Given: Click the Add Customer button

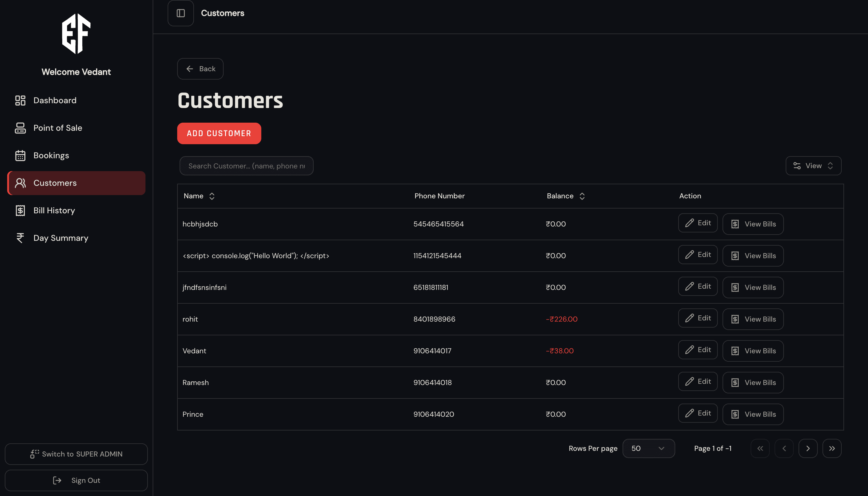Looking at the screenshot, I should (219, 133).
